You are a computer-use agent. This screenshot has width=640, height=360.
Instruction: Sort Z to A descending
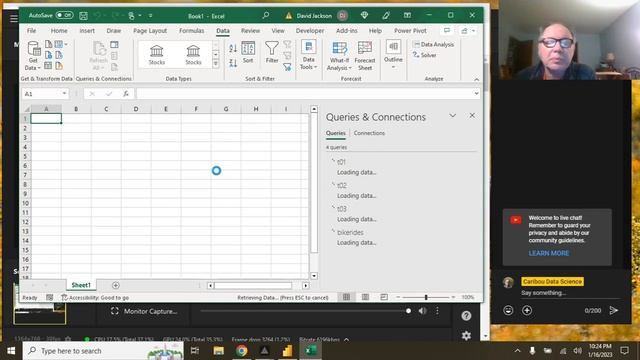(x=233, y=62)
